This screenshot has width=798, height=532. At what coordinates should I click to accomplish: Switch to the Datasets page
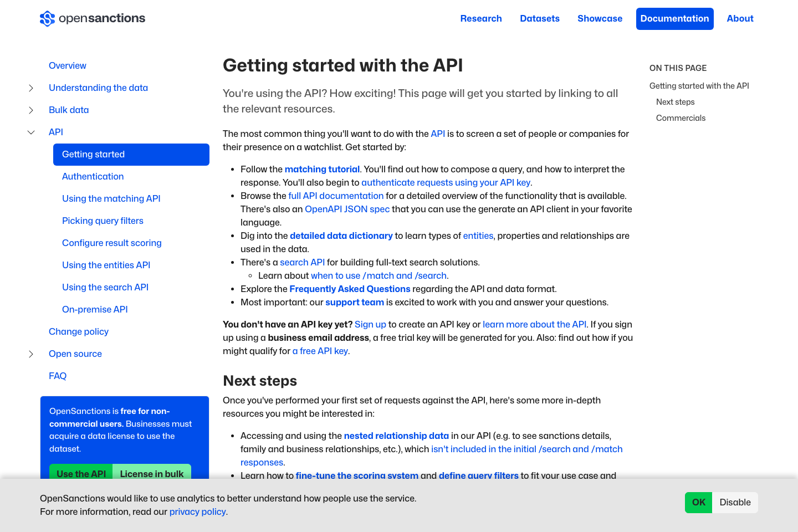click(540, 18)
